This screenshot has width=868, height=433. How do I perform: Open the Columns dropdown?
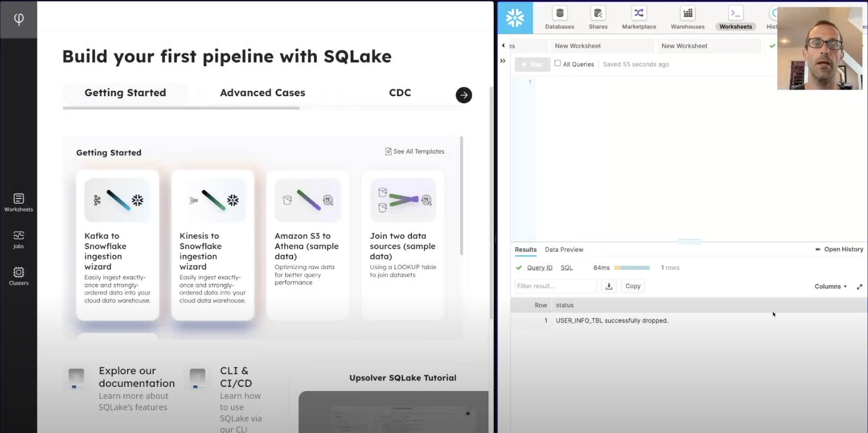831,287
